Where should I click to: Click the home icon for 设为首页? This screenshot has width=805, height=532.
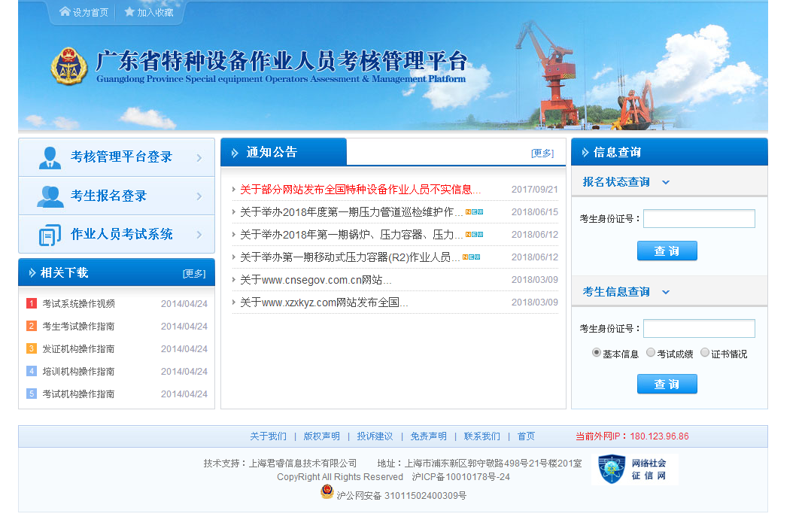pyautogui.click(x=65, y=12)
